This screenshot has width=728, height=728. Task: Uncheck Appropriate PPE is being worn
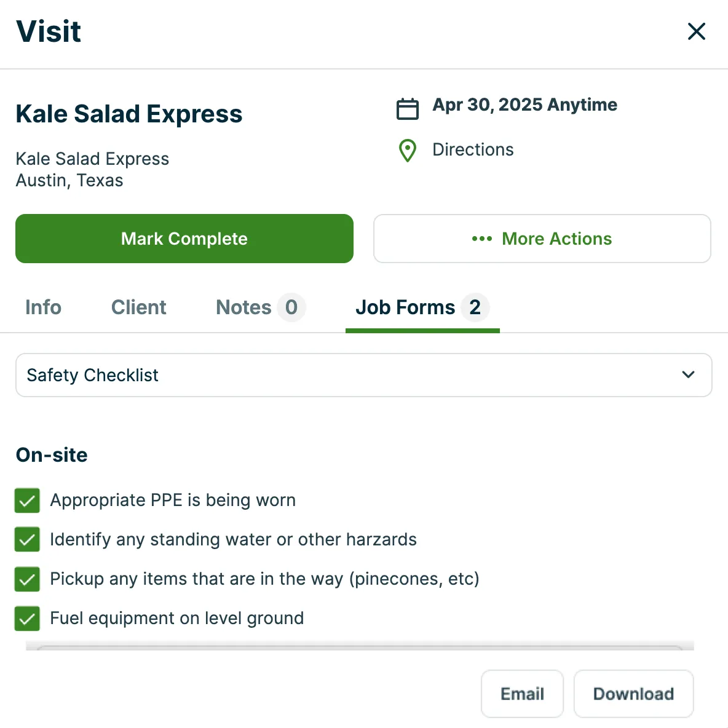[x=27, y=501]
